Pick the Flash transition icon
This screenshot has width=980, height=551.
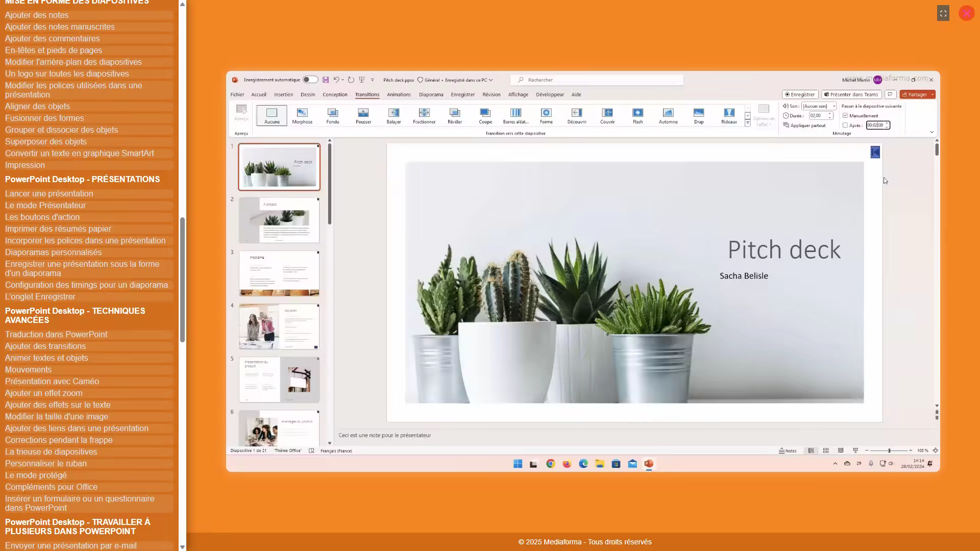point(638,116)
